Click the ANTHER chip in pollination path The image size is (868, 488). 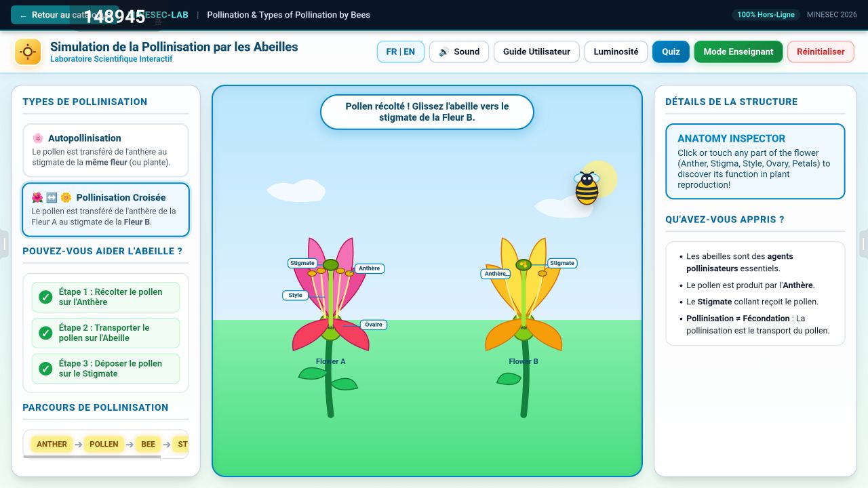point(52,445)
